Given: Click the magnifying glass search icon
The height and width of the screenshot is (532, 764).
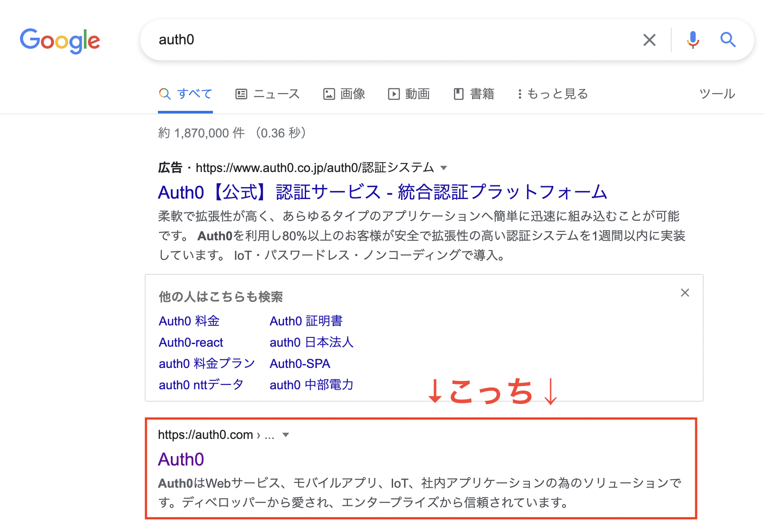Looking at the screenshot, I should 728,40.
